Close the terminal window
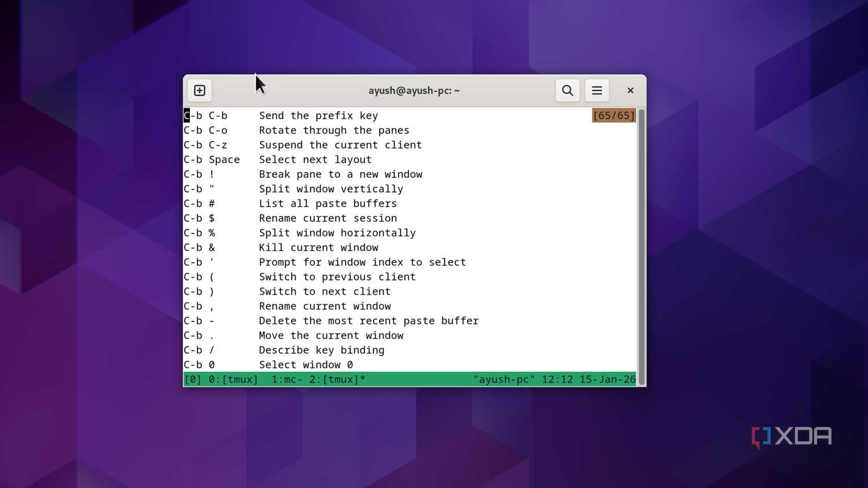Viewport: 868px width, 488px height. click(630, 90)
